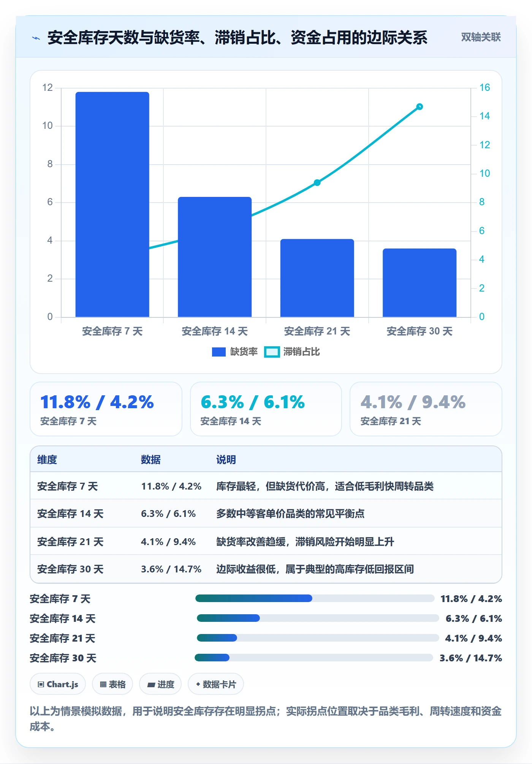Click the progress bar for 安全库存 21 天
This screenshot has height=764, width=532.
(318, 638)
